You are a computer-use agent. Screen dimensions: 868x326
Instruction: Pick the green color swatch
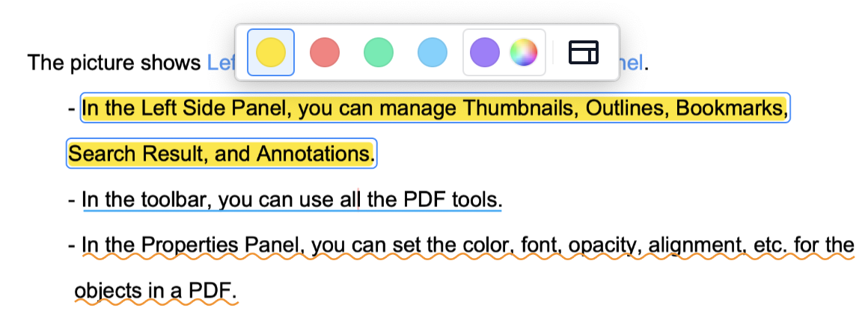pos(379,52)
